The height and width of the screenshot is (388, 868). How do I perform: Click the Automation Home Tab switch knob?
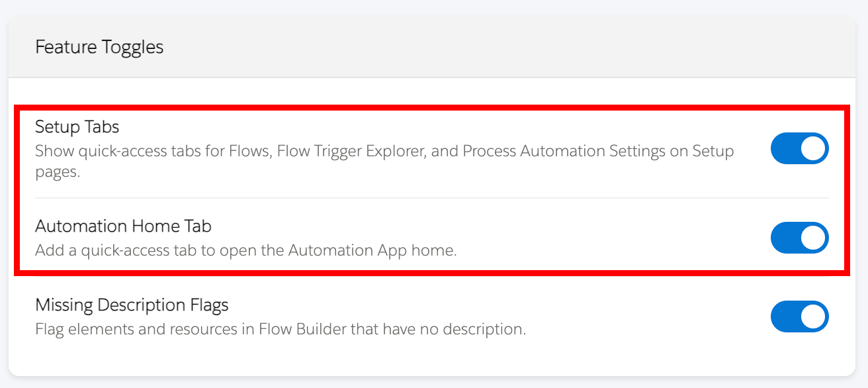(x=812, y=238)
